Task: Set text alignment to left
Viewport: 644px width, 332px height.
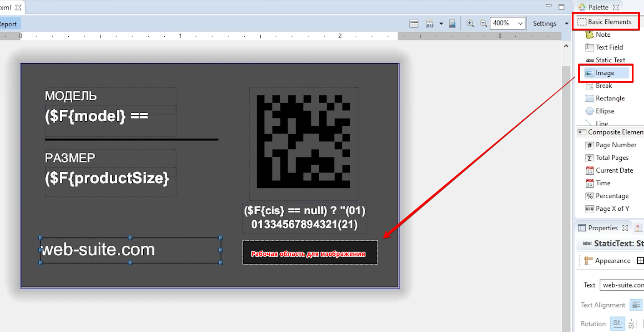Action: click(x=636, y=305)
